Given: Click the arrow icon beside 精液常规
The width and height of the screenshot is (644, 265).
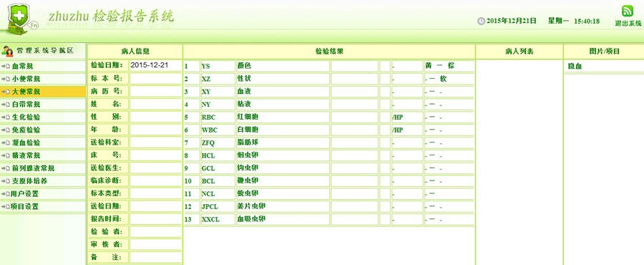Looking at the screenshot, I should 5,155.
